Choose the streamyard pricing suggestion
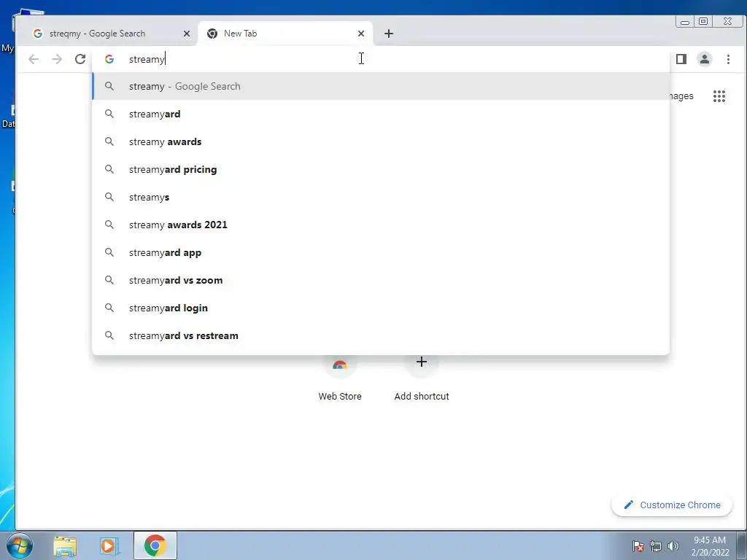This screenshot has height=560, width=747. tap(381, 169)
